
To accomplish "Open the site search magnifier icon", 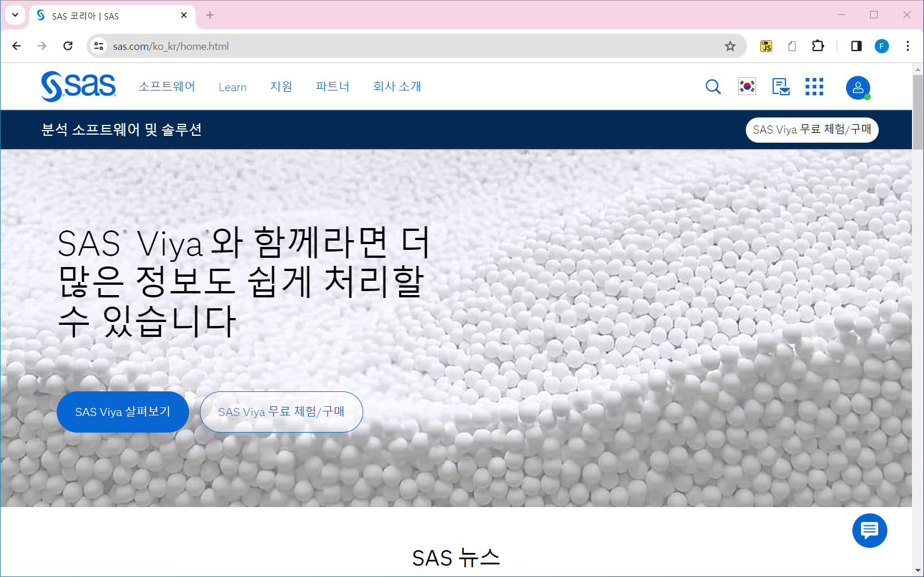I will tap(713, 87).
